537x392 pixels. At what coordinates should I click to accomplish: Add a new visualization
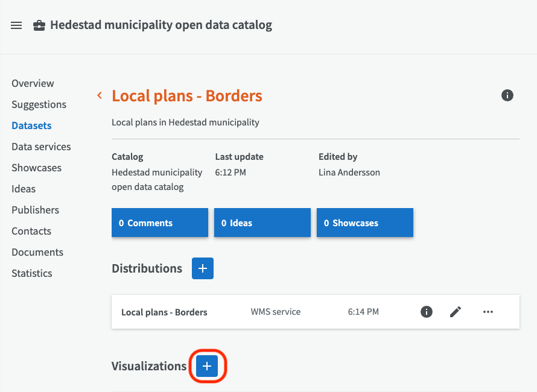point(207,366)
